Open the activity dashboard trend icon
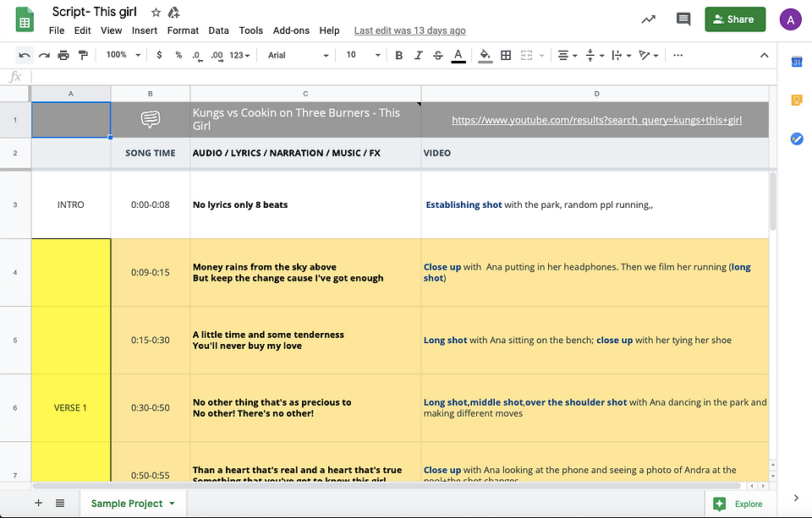812x518 pixels. tap(649, 19)
